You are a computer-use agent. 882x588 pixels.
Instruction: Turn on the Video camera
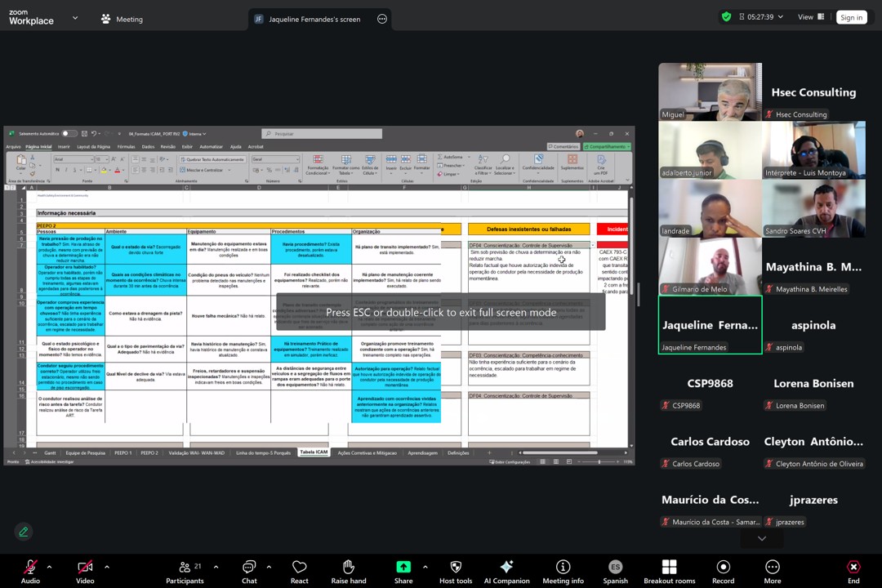85,568
